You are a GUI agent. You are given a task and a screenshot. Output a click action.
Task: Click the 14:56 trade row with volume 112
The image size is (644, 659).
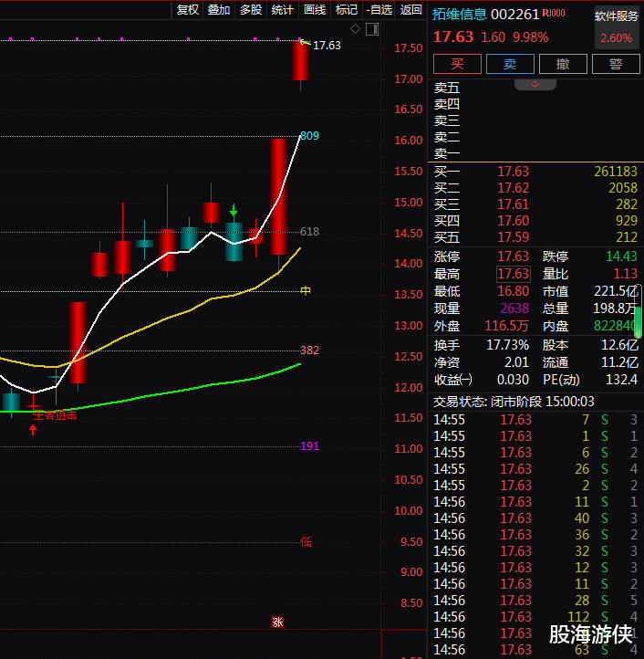[535, 616]
